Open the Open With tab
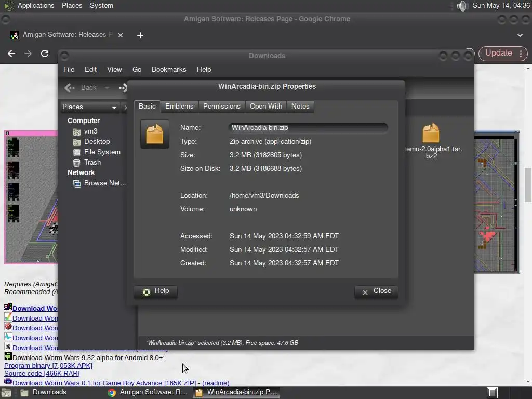Screen dimensions: 532x399 click(265, 106)
